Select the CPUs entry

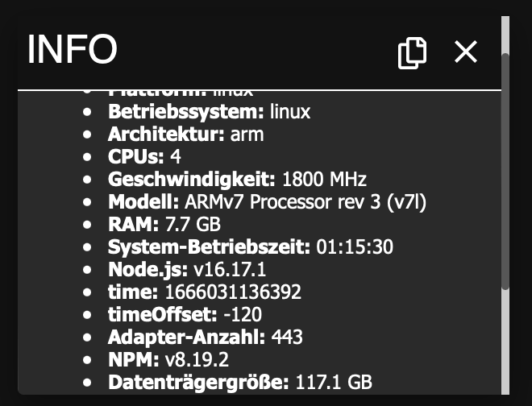pos(144,156)
